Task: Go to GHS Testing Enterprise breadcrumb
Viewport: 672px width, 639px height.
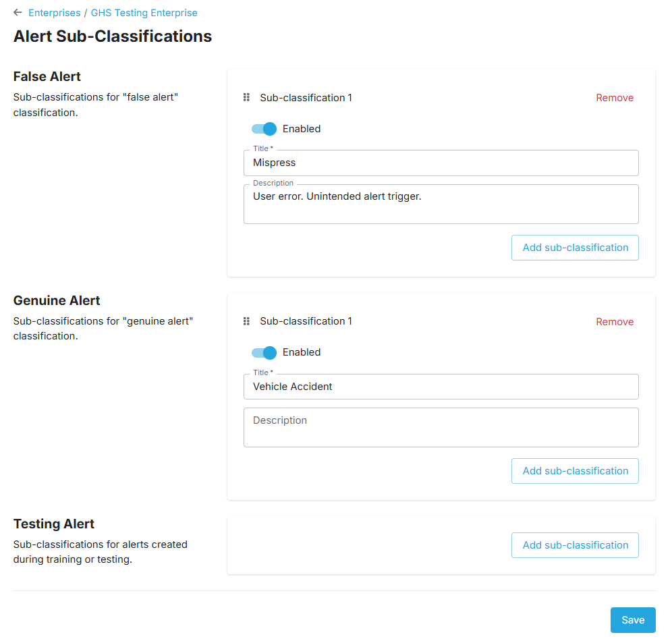Action: click(144, 13)
